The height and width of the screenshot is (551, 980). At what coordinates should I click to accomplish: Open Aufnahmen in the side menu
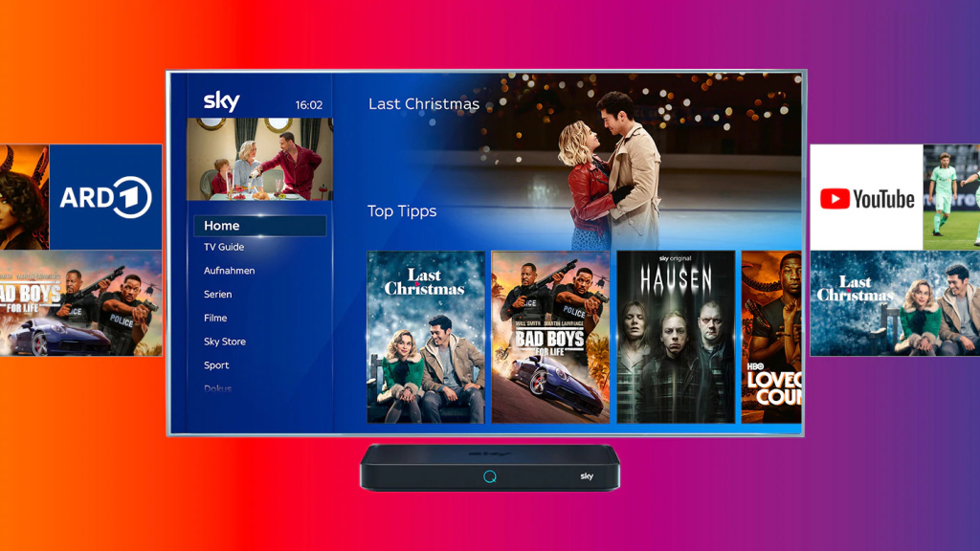coord(229,271)
